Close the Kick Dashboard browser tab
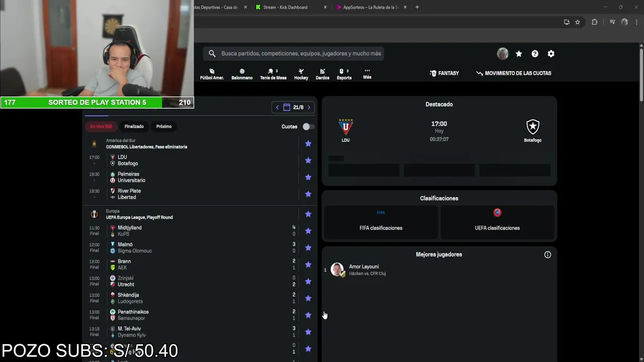Viewport: 644px width, 362px height. pyautogui.click(x=325, y=7)
